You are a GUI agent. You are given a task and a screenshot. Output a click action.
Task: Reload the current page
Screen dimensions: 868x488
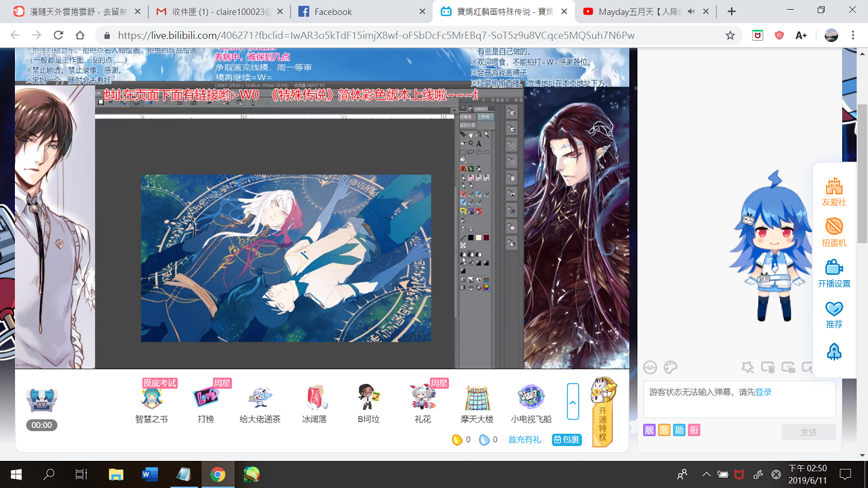click(x=59, y=36)
